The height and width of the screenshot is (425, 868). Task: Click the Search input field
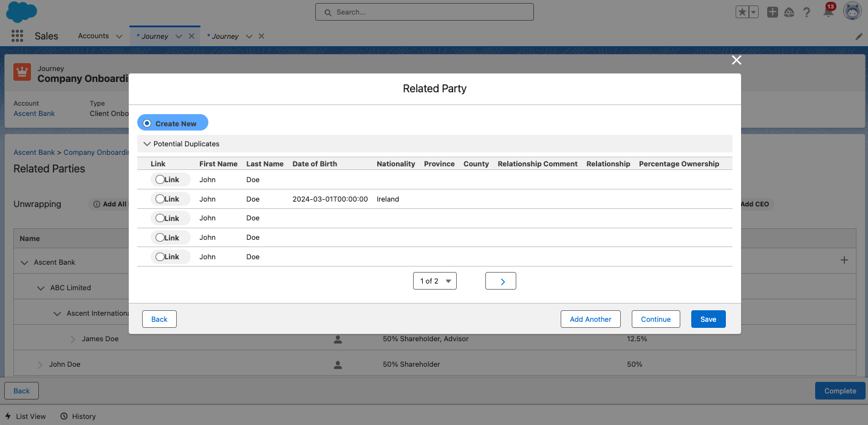tap(424, 12)
